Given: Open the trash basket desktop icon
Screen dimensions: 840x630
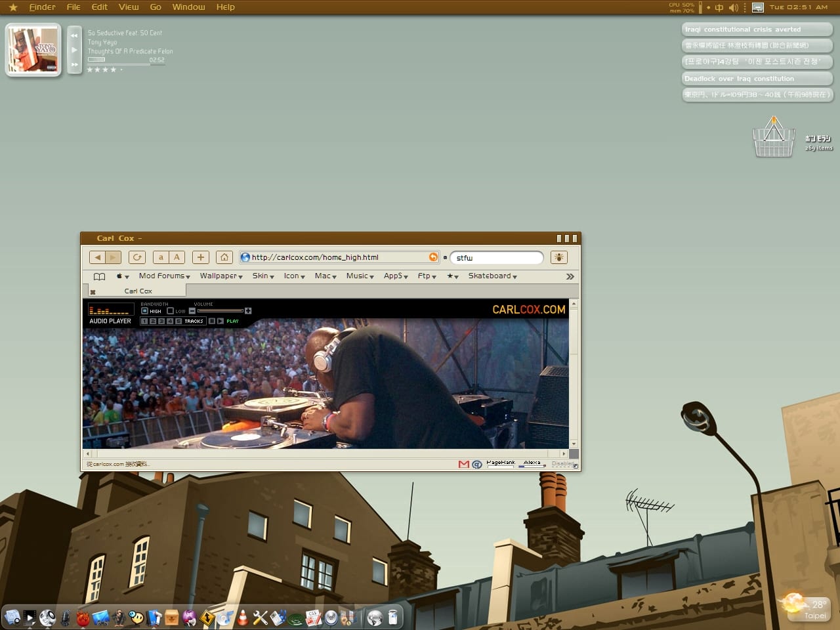Looking at the screenshot, I should [774, 137].
